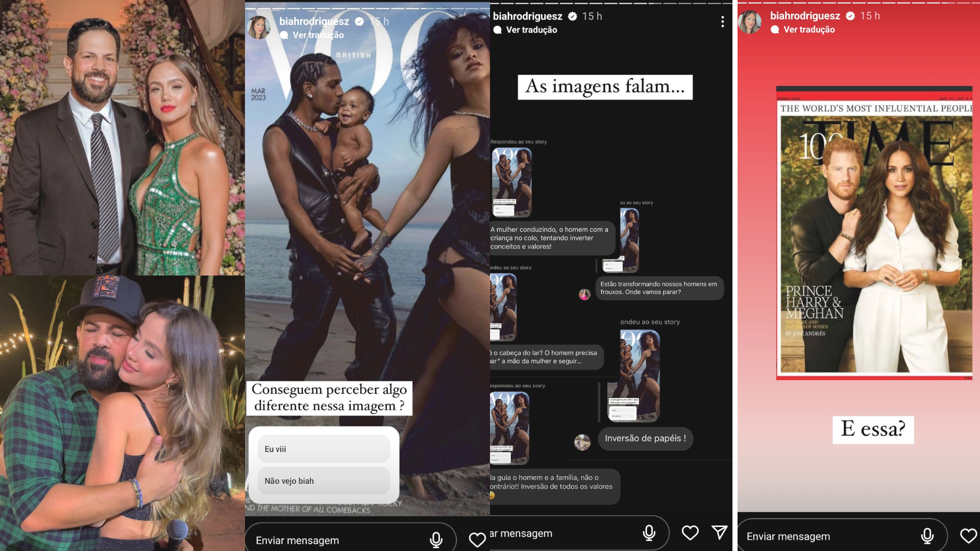Click the 'Inversão de papéis !' message bubble

(x=645, y=438)
